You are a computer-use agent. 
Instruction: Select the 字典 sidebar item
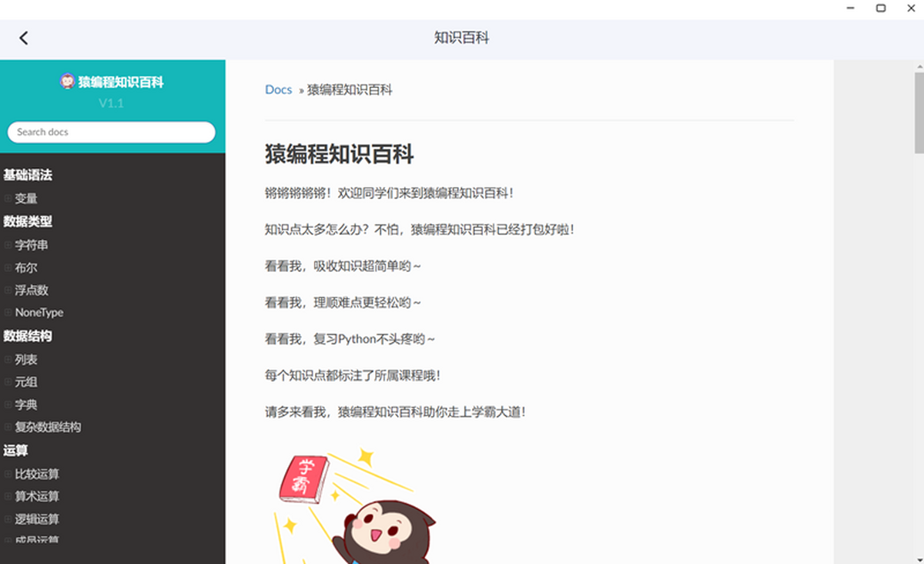(x=26, y=405)
